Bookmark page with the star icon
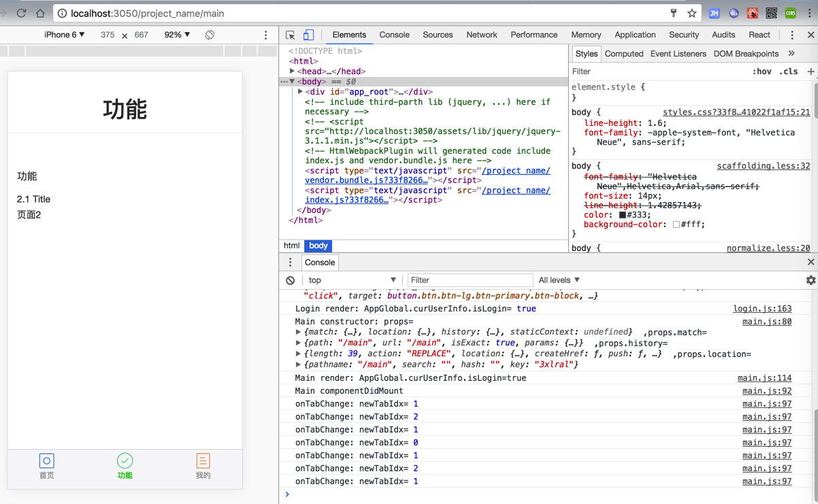Image resolution: width=818 pixels, height=504 pixels. 692,13
